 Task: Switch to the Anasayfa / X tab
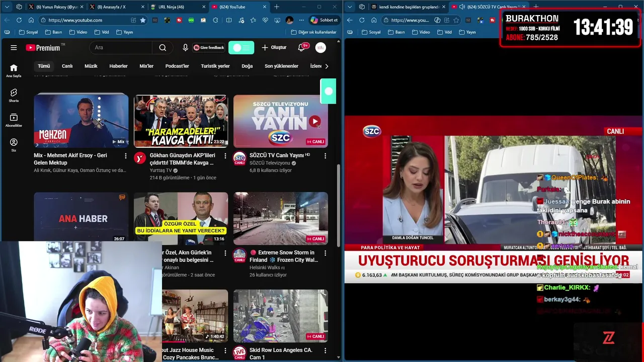click(116, 7)
